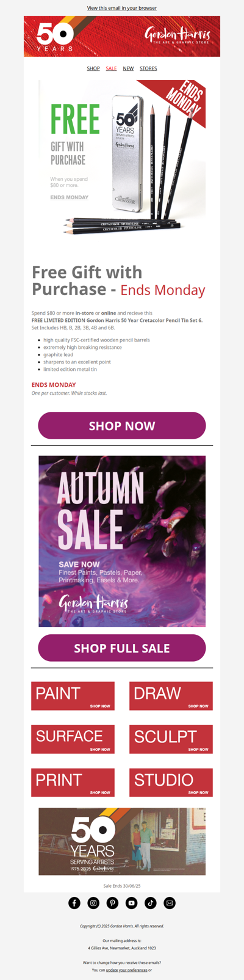
Task: Click the SHOP FULL SALE button
Action: click(x=122, y=648)
